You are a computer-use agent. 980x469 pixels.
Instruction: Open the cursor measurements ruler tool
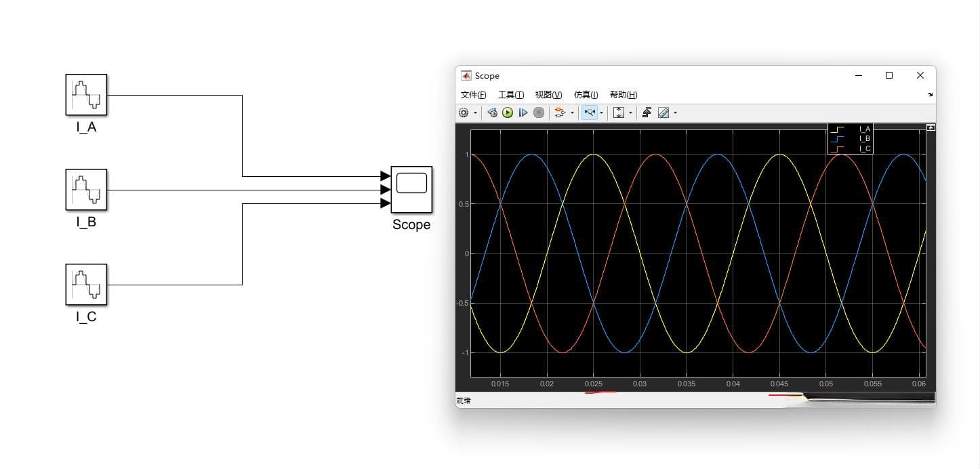click(x=663, y=113)
